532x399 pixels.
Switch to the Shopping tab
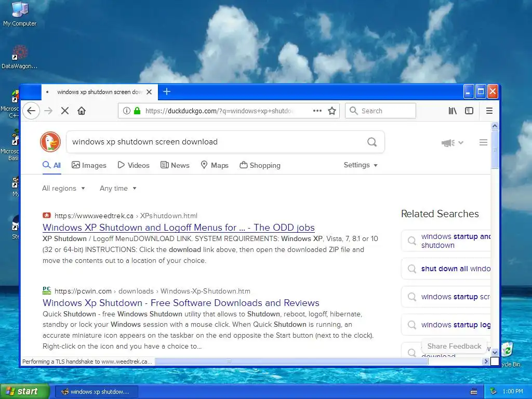(x=260, y=165)
